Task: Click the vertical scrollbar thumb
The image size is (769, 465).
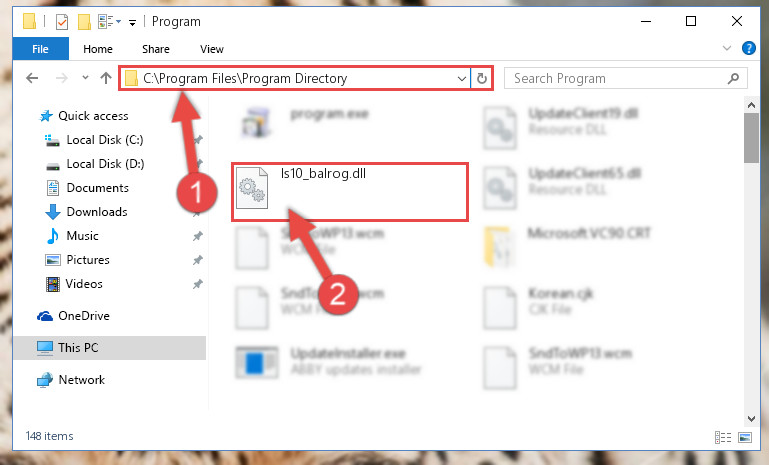Action: pyautogui.click(x=751, y=138)
